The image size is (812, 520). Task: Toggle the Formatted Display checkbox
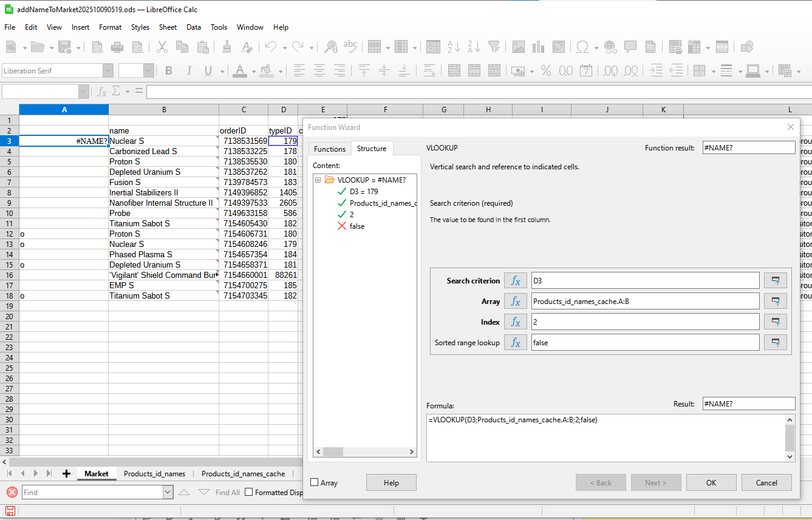(x=249, y=492)
